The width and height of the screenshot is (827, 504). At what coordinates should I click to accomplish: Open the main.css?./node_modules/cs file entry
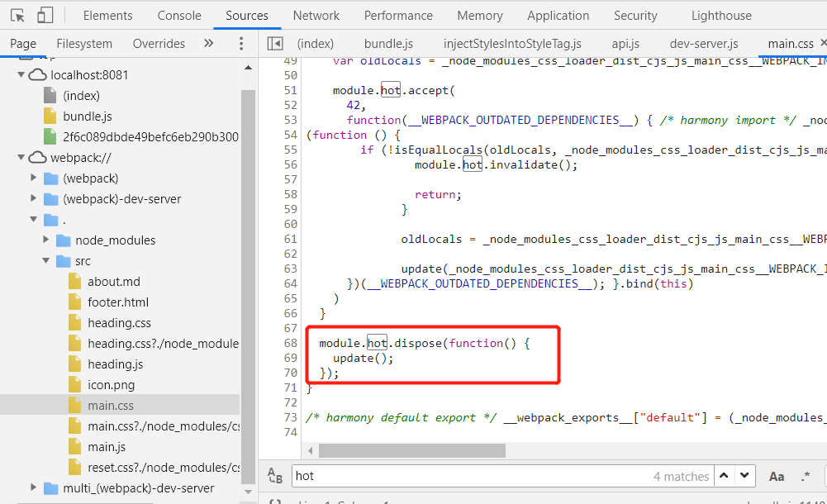click(164, 426)
